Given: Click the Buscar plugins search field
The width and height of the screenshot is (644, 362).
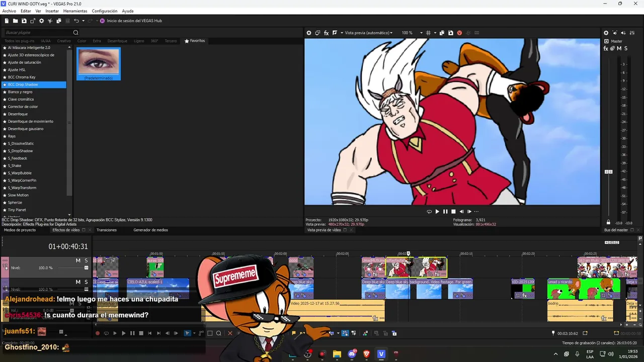Looking at the screenshot, I should pos(38,33).
